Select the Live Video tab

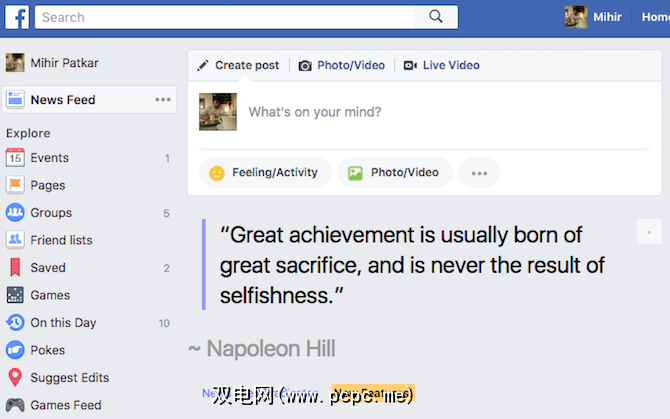click(x=451, y=65)
